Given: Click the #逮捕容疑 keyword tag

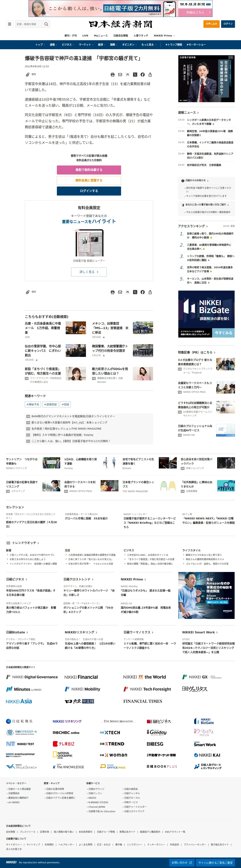Looking at the screenshot, I should pyautogui.click(x=50, y=404).
